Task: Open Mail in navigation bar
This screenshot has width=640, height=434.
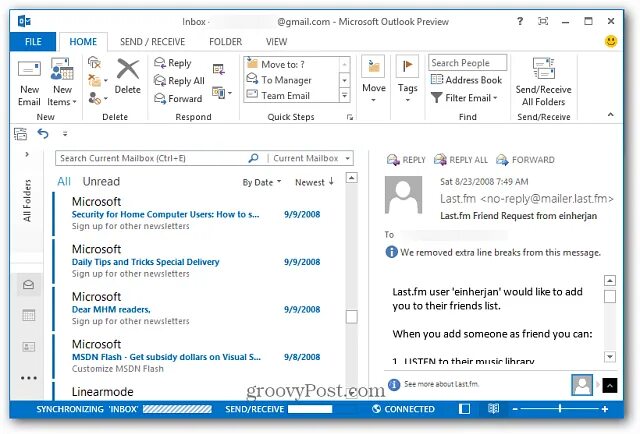Action: click(x=29, y=285)
